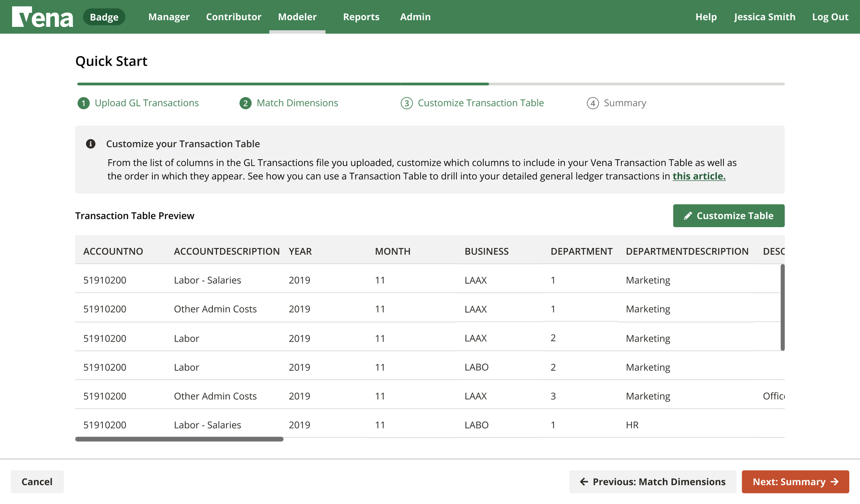Click the horizontal scrollbar below the table
Screen dimensions: 860x504
click(179, 439)
